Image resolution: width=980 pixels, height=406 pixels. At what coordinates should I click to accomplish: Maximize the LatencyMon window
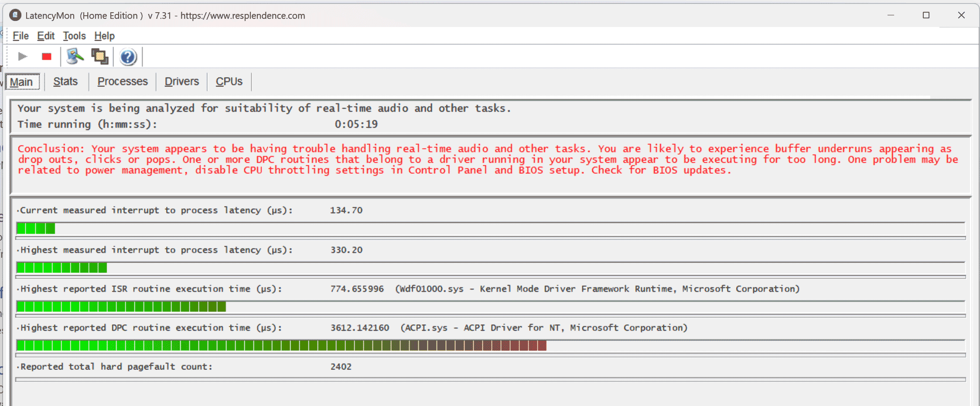coord(926,15)
